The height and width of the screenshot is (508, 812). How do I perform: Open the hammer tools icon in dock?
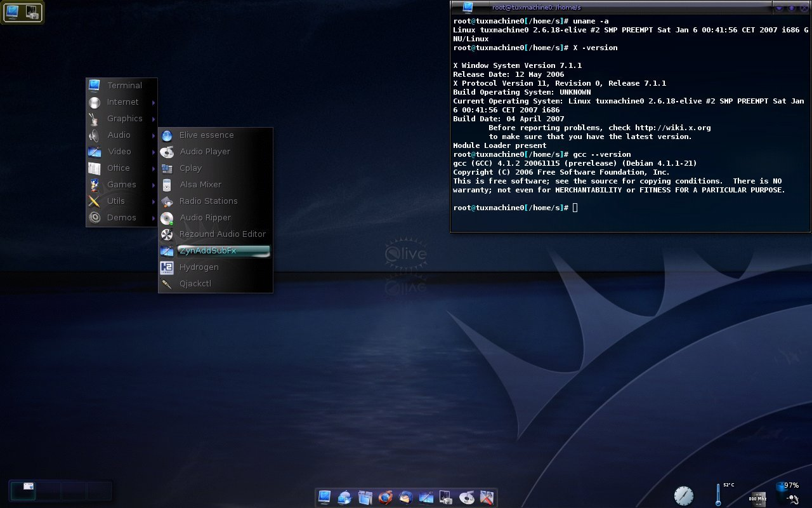click(x=487, y=497)
